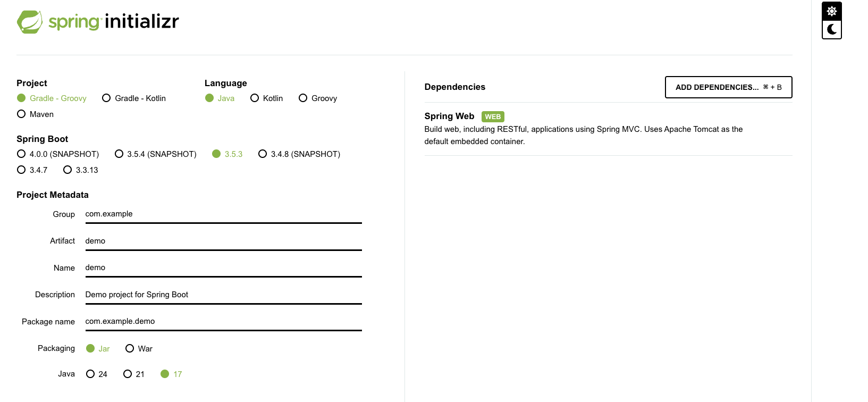
Task: Select Maven project type
Action: 21,114
